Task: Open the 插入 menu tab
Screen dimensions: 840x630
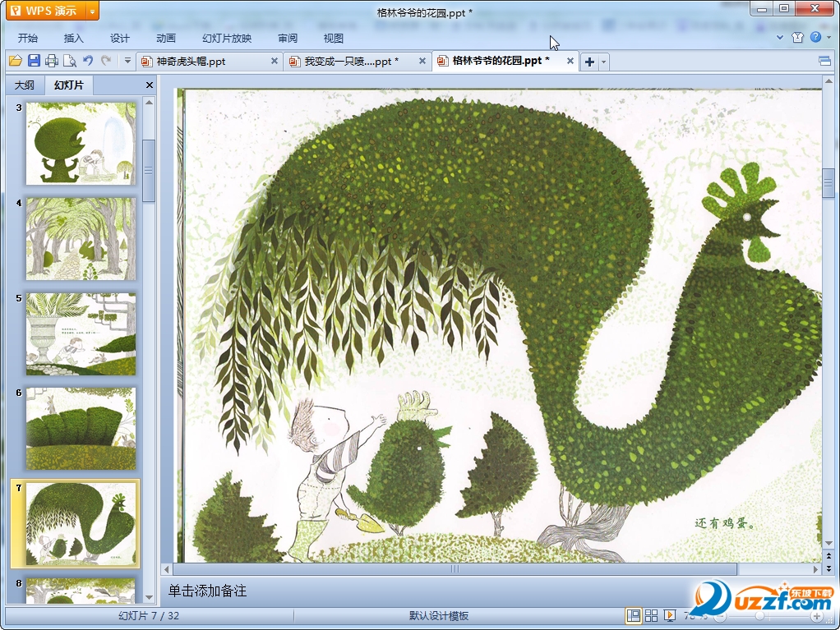Action: pos(73,38)
